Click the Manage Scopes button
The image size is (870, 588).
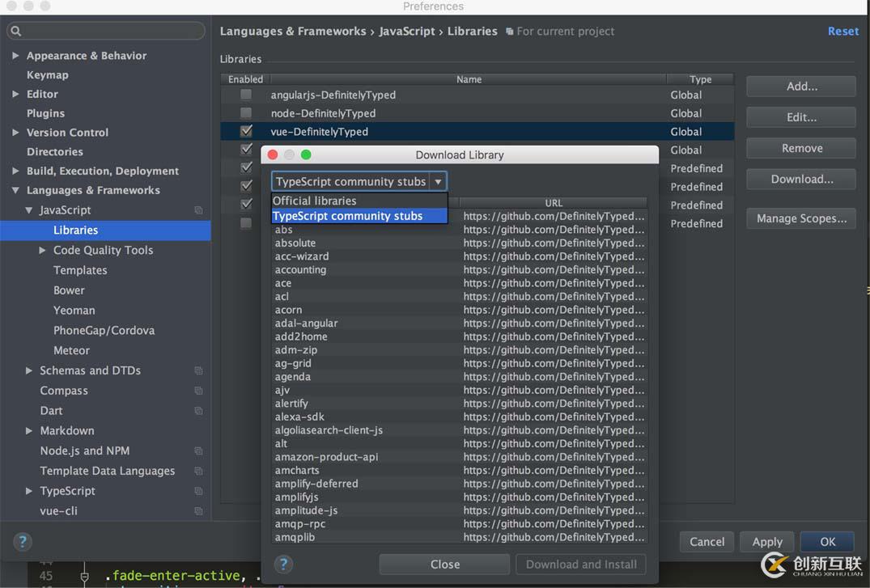[x=800, y=218]
